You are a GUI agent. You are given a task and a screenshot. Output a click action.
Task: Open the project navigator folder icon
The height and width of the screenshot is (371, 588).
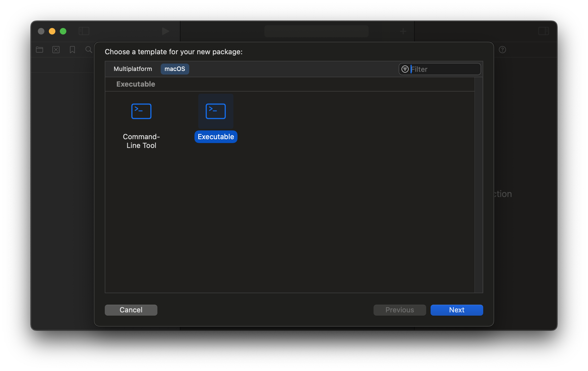point(39,50)
